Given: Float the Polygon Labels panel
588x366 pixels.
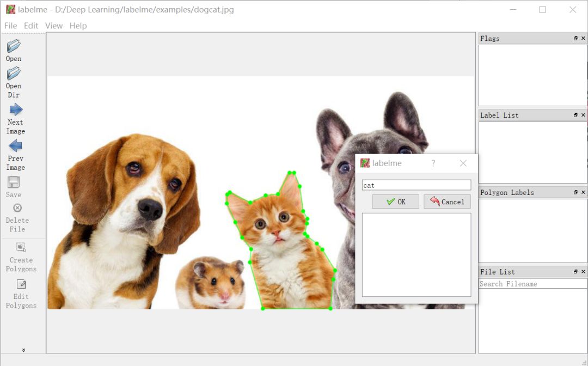Looking at the screenshot, I should pyautogui.click(x=575, y=192).
